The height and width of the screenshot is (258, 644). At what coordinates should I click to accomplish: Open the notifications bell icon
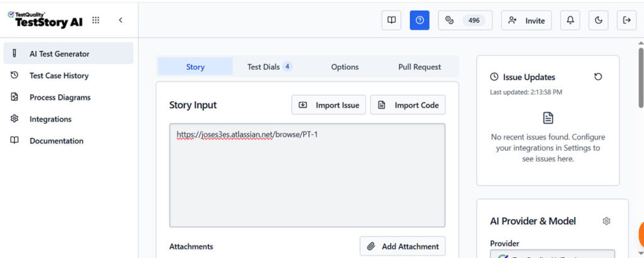pos(570,20)
